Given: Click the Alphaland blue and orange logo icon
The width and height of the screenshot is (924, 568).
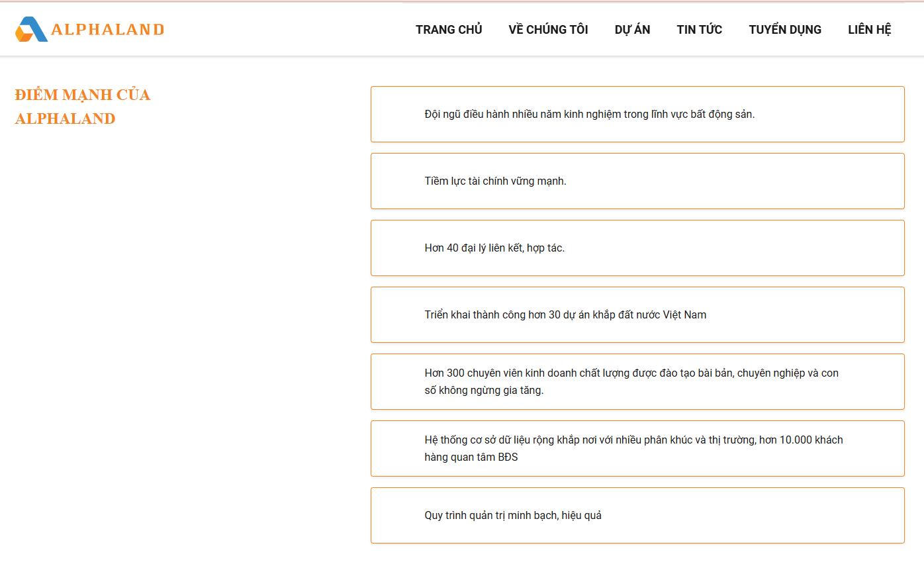Looking at the screenshot, I should pos(31,29).
